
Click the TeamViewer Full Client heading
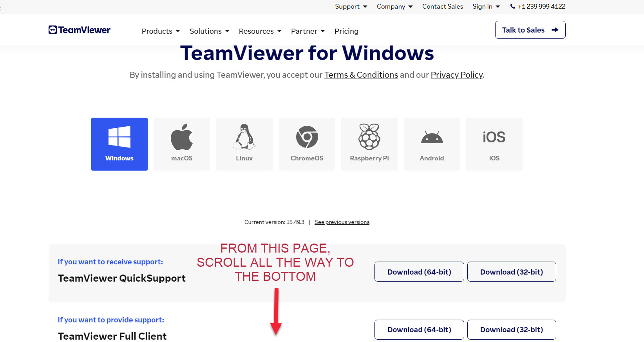point(112,336)
